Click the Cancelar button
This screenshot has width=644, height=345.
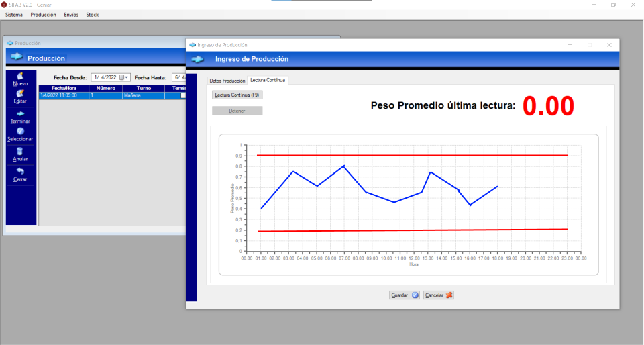438,295
